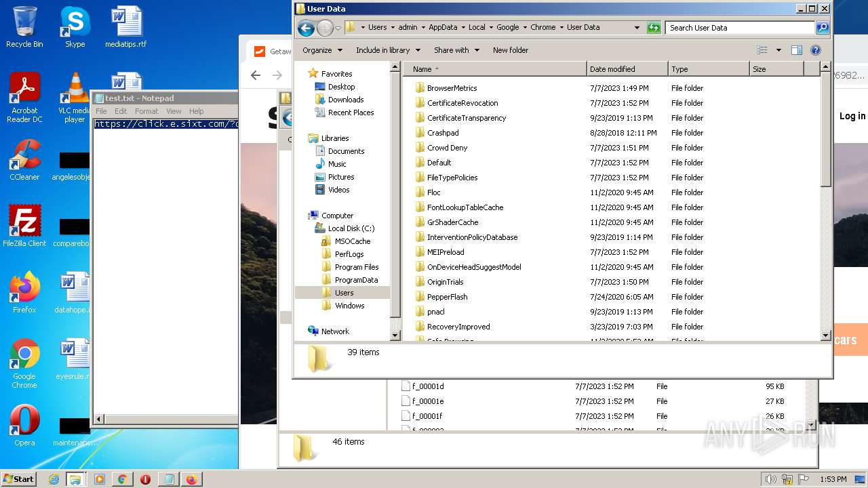Click the Start button
The height and width of the screenshot is (488, 868).
18,479
